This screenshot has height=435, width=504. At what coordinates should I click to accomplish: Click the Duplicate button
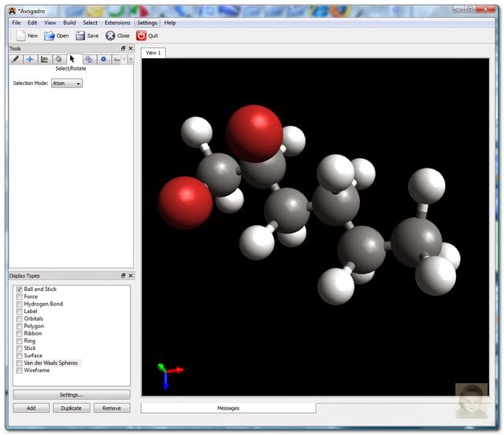tap(72, 408)
